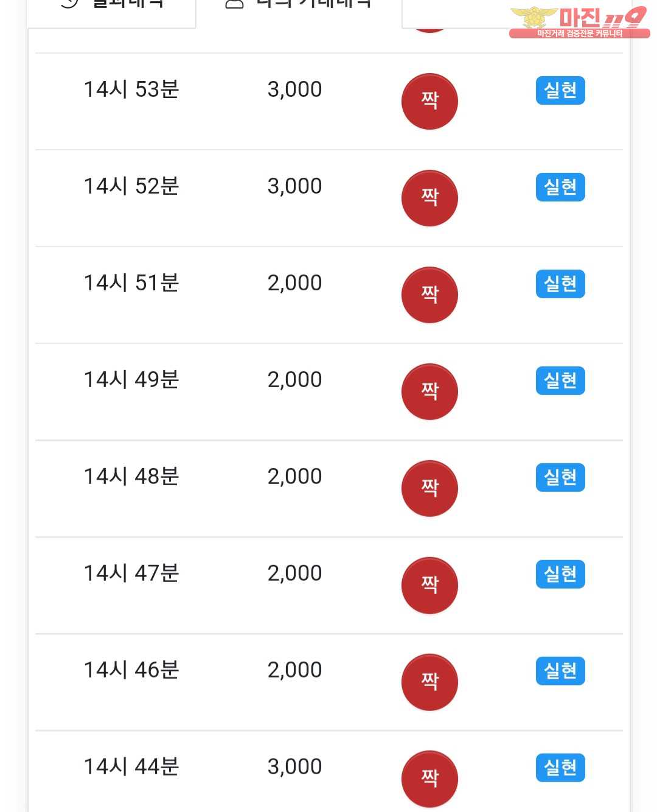Click the 14시 48분 time entry
This screenshot has width=657, height=812.
(x=131, y=476)
